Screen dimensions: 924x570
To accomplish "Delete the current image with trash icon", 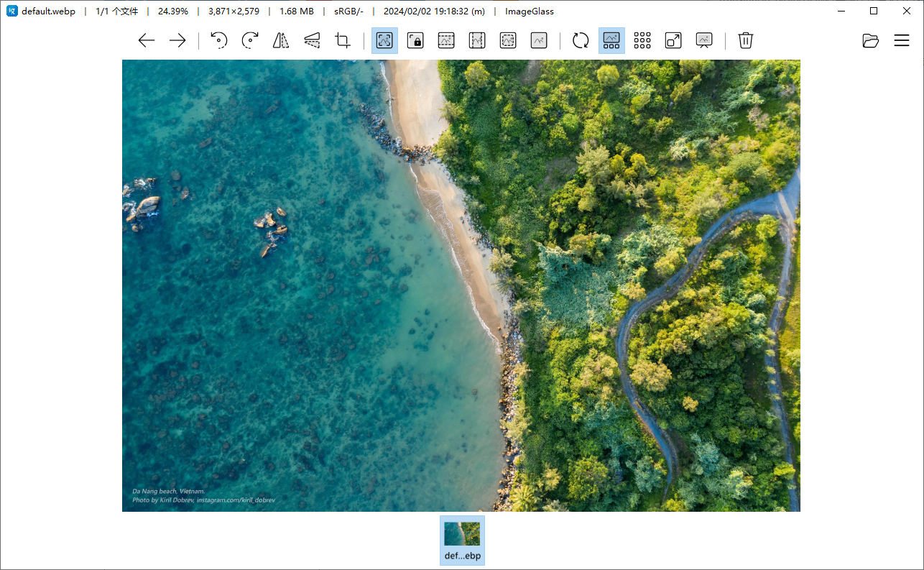I will tap(746, 41).
